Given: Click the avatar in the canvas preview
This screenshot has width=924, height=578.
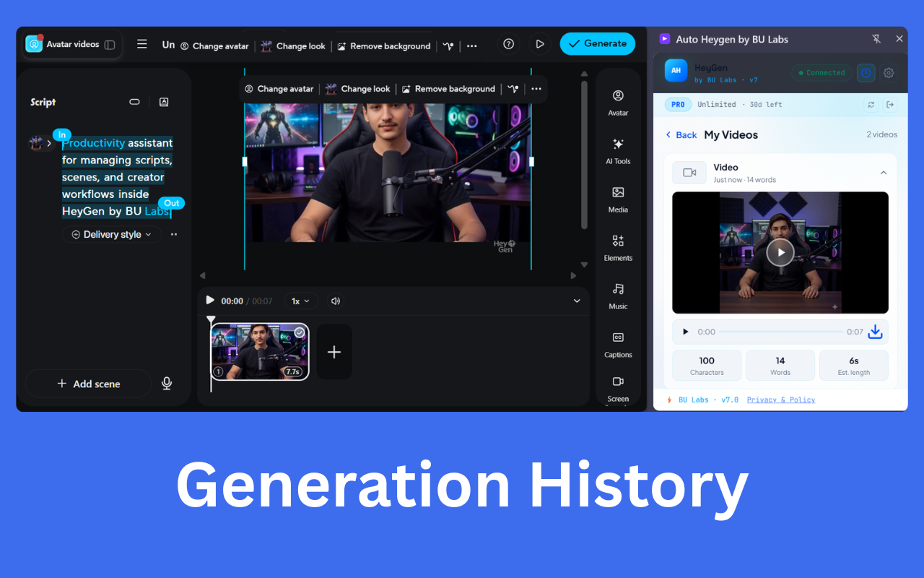Looking at the screenshot, I should pyautogui.click(x=387, y=173).
